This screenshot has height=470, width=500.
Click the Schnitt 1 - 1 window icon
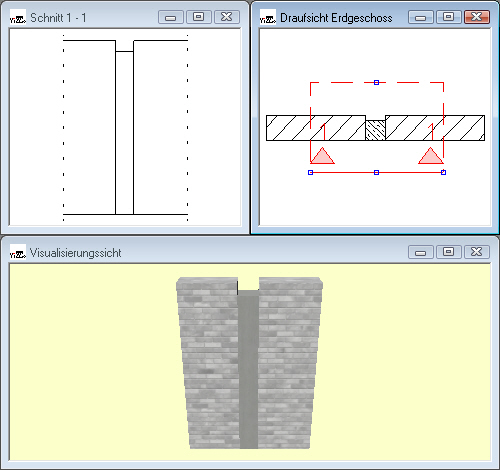pyautogui.click(x=18, y=18)
